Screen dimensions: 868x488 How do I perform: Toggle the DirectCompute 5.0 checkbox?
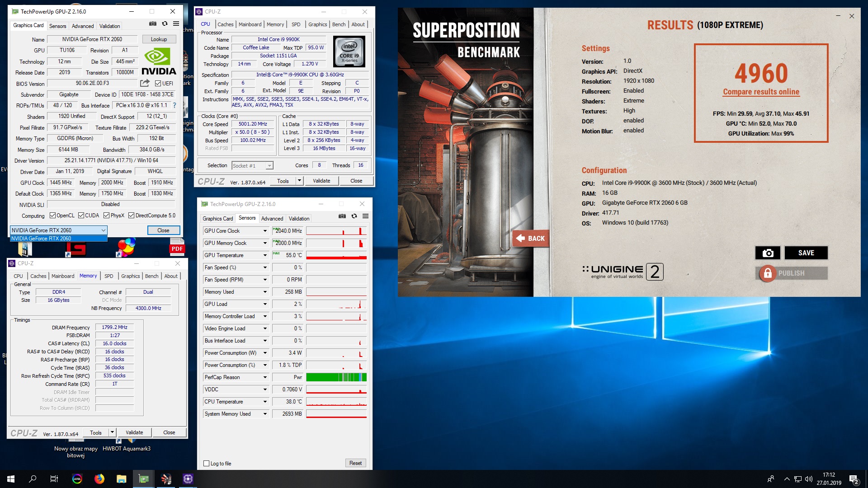point(131,216)
